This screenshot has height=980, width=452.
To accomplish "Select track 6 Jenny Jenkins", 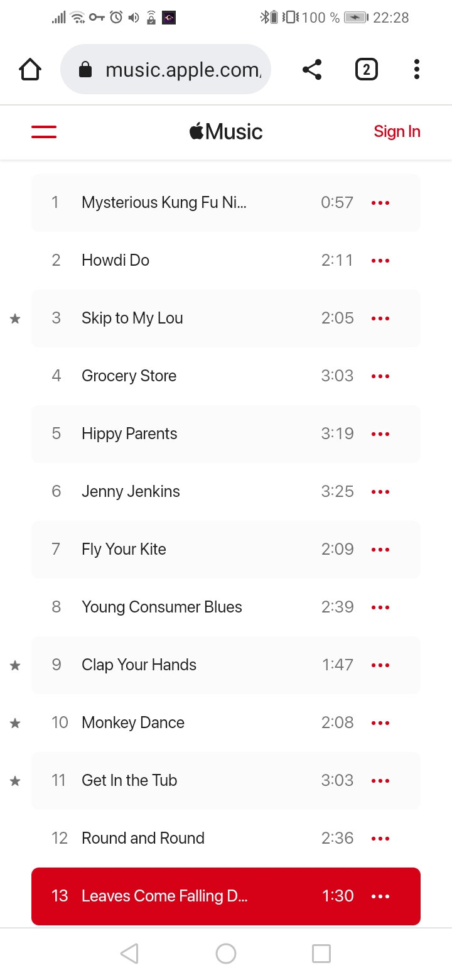I will click(131, 492).
